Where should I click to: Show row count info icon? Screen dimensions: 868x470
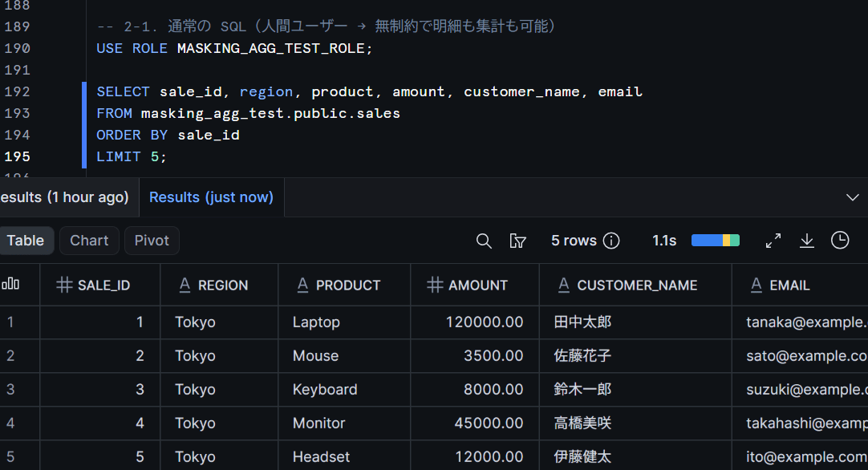click(611, 241)
